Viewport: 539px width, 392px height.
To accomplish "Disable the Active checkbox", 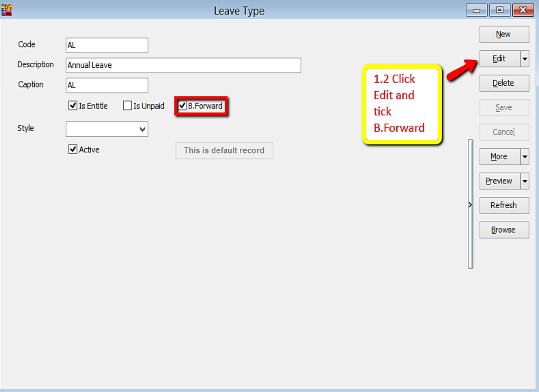I will point(73,149).
